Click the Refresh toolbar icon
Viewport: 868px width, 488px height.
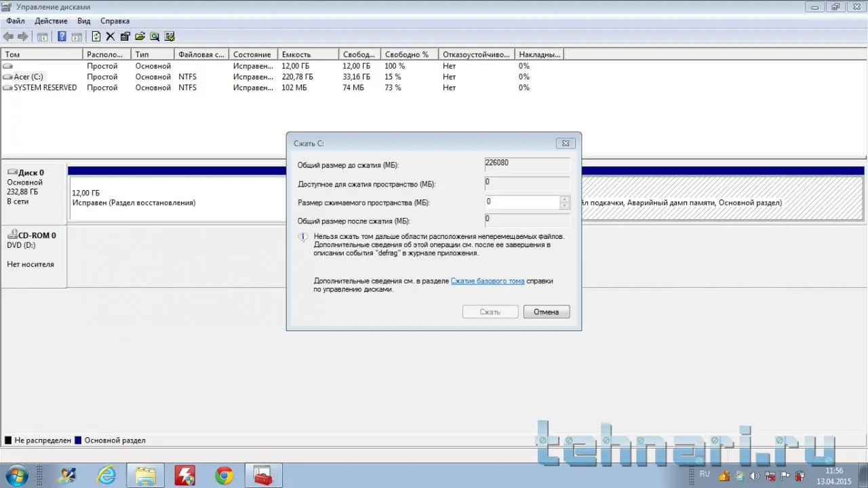(96, 37)
